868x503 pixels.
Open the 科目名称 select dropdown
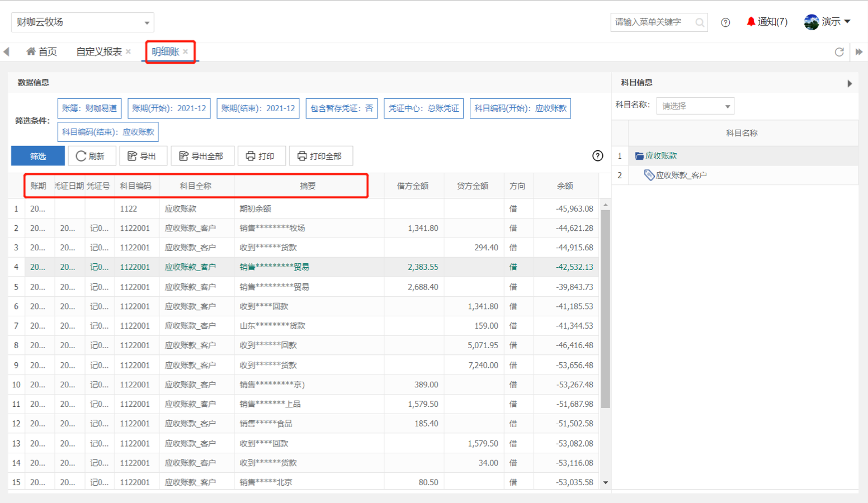pos(695,106)
